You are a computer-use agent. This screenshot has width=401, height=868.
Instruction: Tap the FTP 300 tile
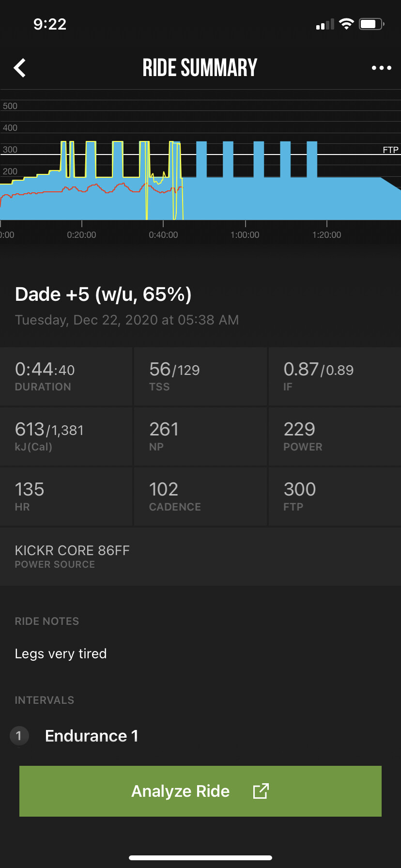click(x=334, y=496)
